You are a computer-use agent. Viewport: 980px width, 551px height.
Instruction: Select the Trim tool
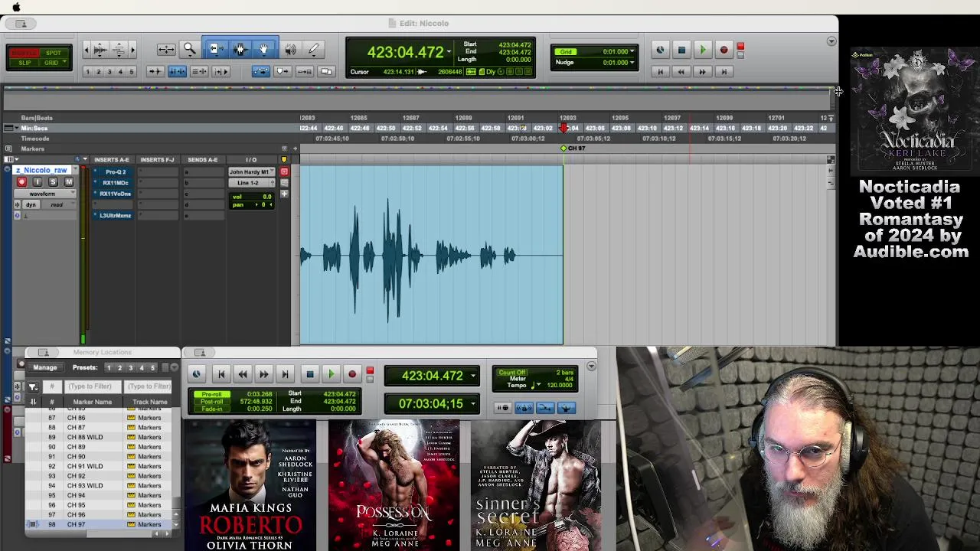pyautogui.click(x=216, y=50)
